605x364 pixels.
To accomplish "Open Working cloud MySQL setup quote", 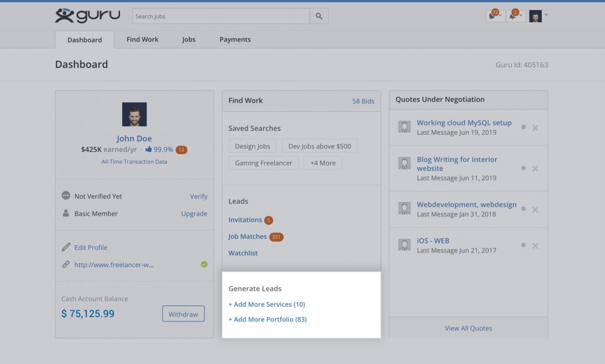I will 464,122.
